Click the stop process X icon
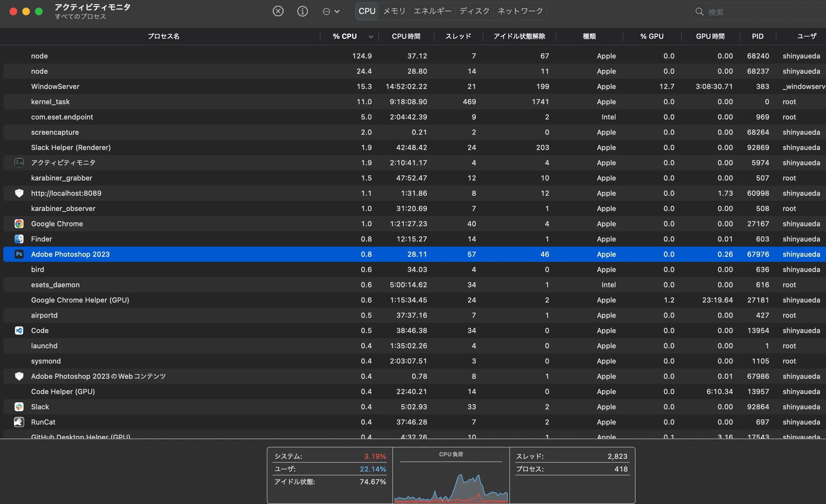The height and width of the screenshot is (504, 826). (278, 11)
